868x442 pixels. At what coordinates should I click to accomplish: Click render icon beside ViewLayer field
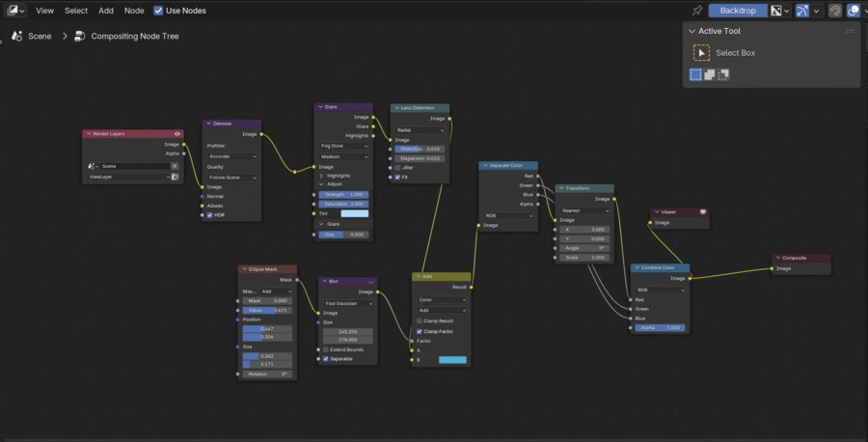click(x=175, y=177)
